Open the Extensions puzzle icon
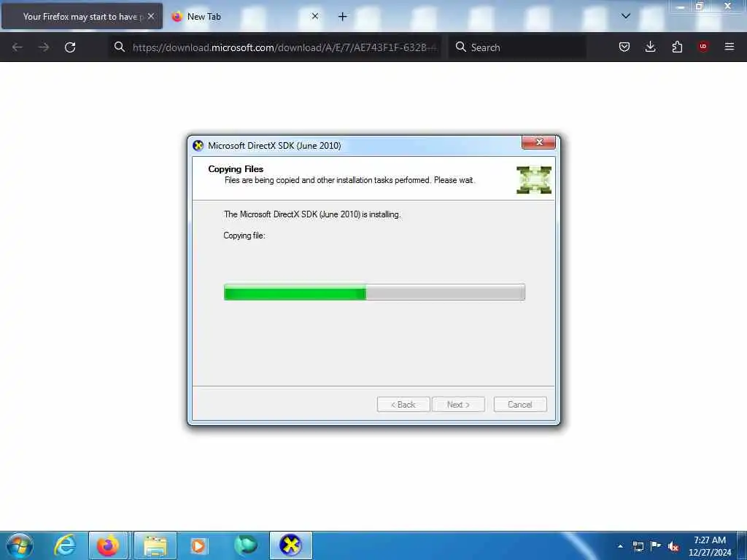This screenshot has width=747, height=560. (677, 47)
